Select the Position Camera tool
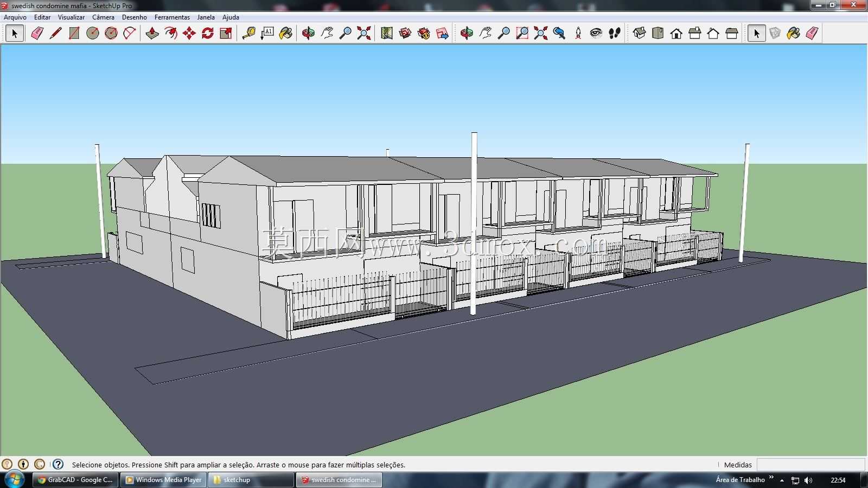868x488 pixels. click(578, 33)
